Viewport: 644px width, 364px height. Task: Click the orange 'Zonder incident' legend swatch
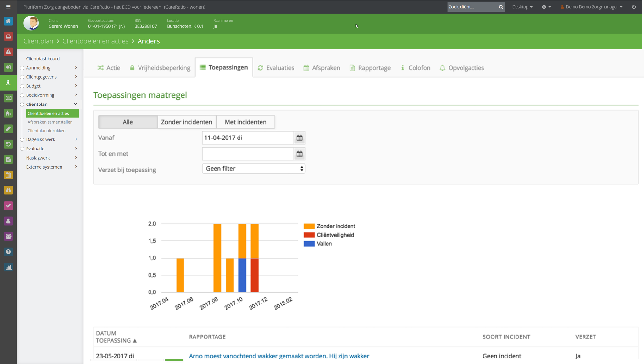tap(309, 226)
